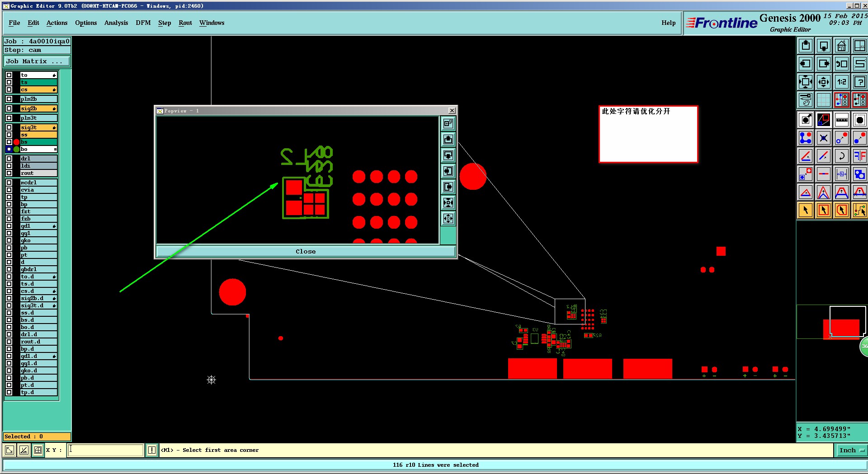Expand the Job Matrix button

[x=37, y=61]
